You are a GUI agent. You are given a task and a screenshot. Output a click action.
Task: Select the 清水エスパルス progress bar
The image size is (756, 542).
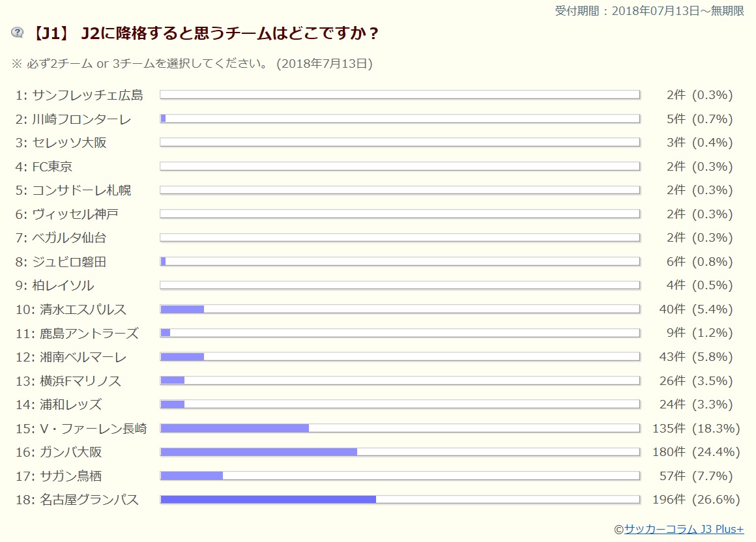(x=400, y=309)
